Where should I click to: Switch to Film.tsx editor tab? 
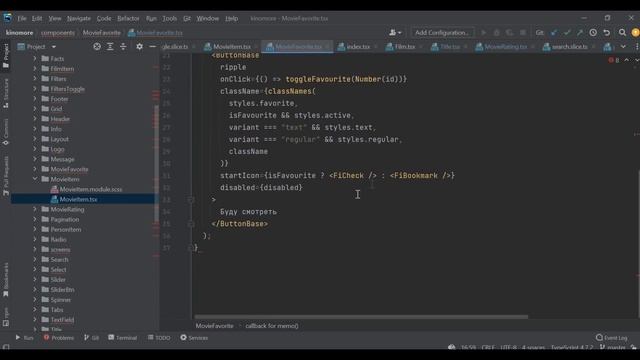point(404,47)
